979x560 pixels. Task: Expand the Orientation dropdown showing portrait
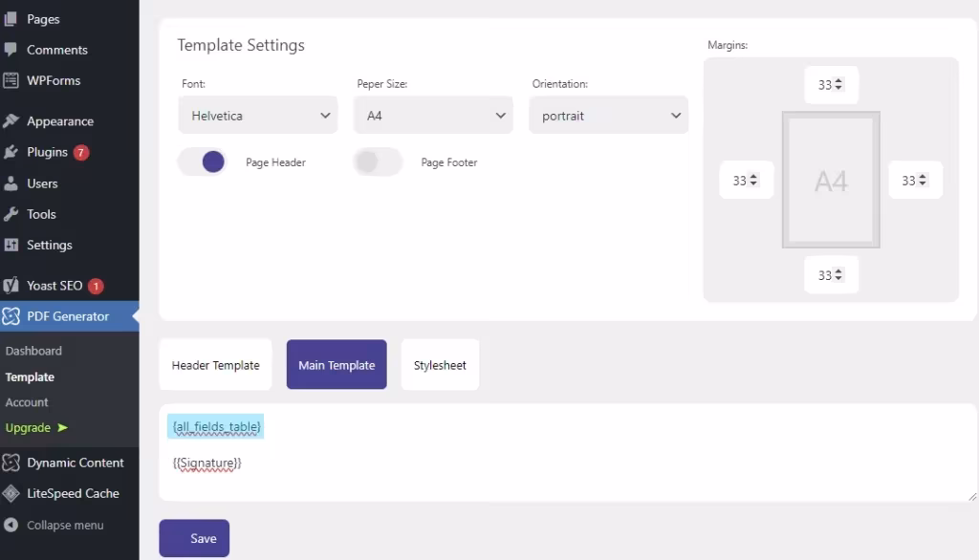[608, 116]
